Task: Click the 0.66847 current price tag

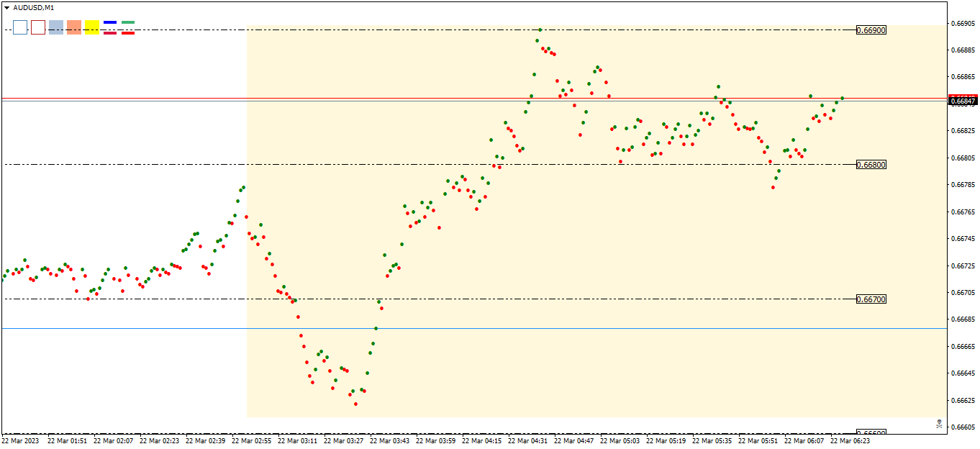Action: pyautogui.click(x=963, y=101)
